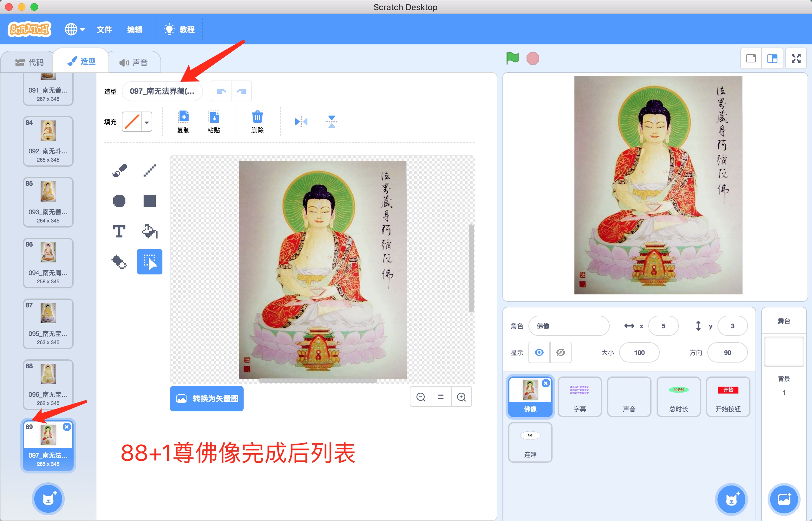This screenshot has height=521, width=812.
Task: Add a new costume with cat button
Action: (x=48, y=499)
